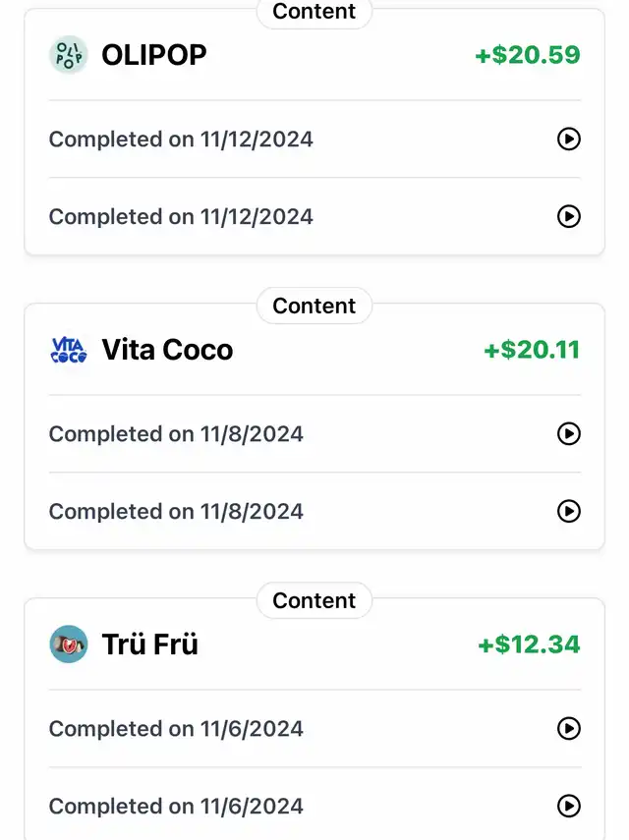Image resolution: width=629 pixels, height=840 pixels.
Task: Tap the Vita Coco brand logo
Action: click(x=69, y=350)
